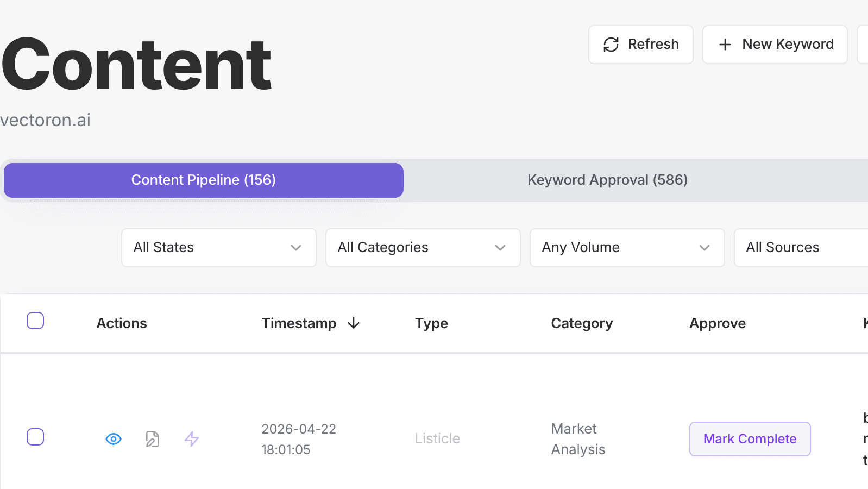Click the Timestamp sort arrow icon
The height and width of the screenshot is (489, 868).
pyautogui.click(x=354, y=323)
